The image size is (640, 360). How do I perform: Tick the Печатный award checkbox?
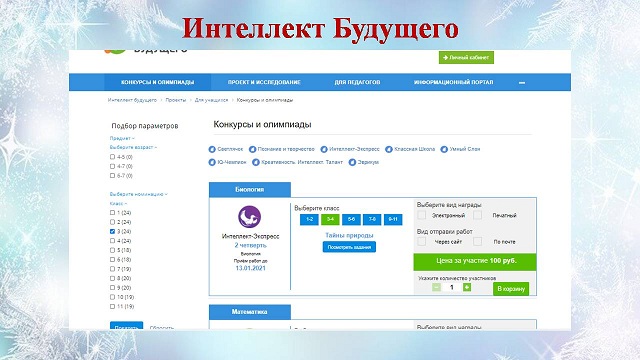tap(478, 215)
